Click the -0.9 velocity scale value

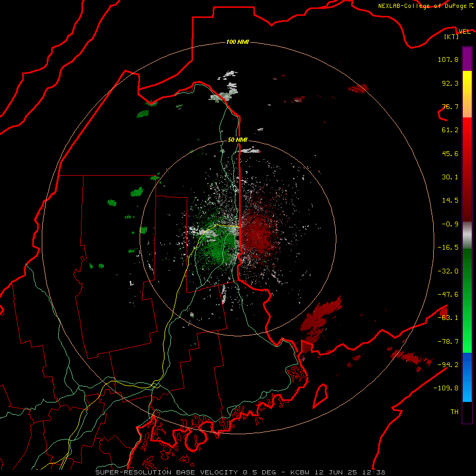point(450,224)
